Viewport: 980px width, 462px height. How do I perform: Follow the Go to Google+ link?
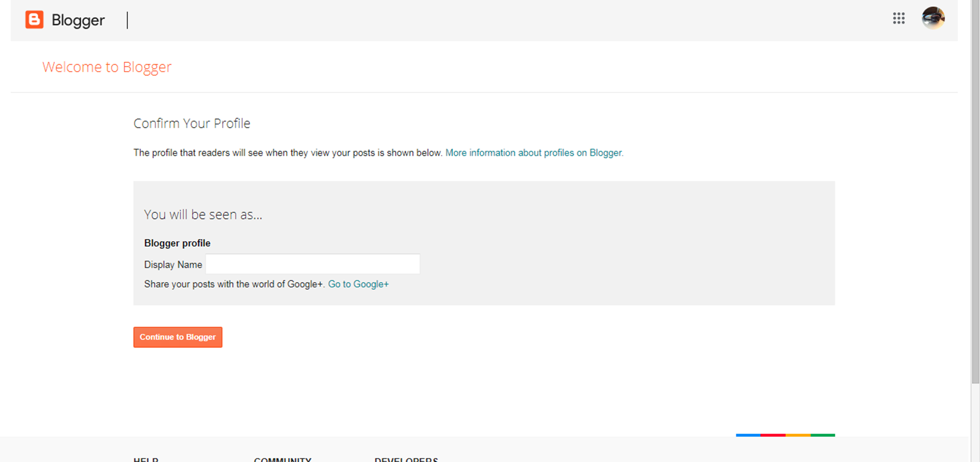358,283
